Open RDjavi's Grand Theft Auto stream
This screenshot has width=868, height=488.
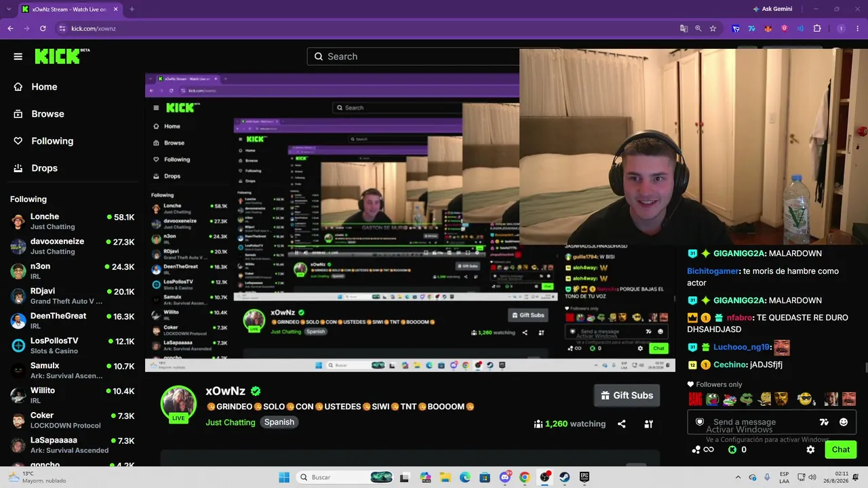pos(72,296)
